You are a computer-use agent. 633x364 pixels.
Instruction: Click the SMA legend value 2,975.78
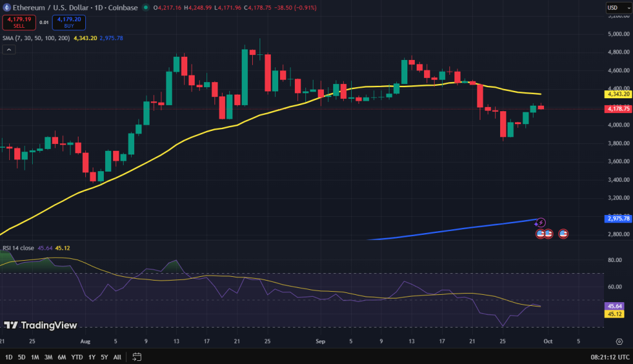pos(111,38)
